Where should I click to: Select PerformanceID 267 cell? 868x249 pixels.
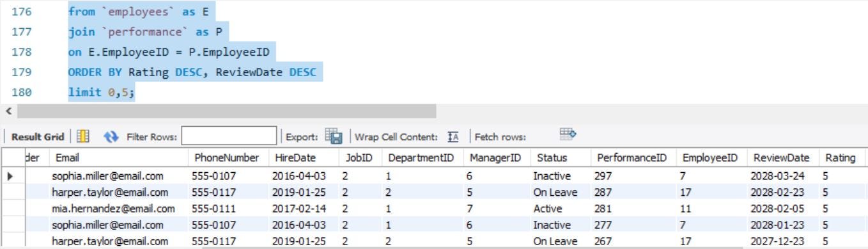pos(633,241)
